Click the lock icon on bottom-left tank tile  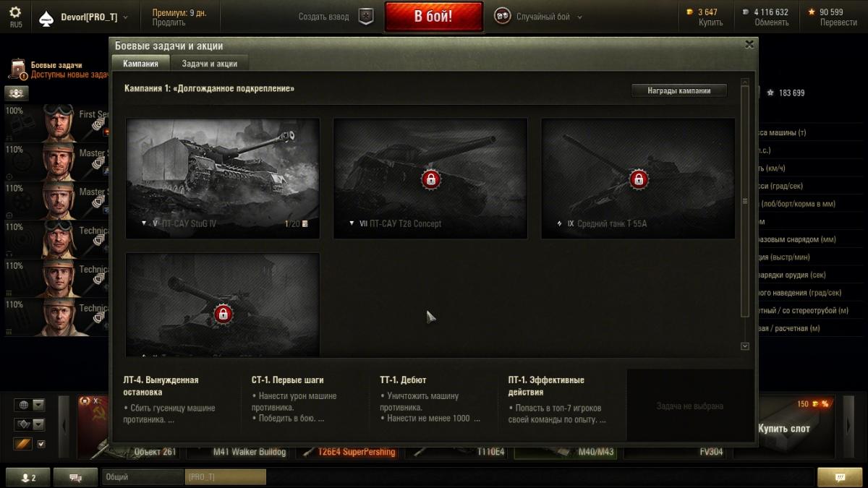coord(223,314)
